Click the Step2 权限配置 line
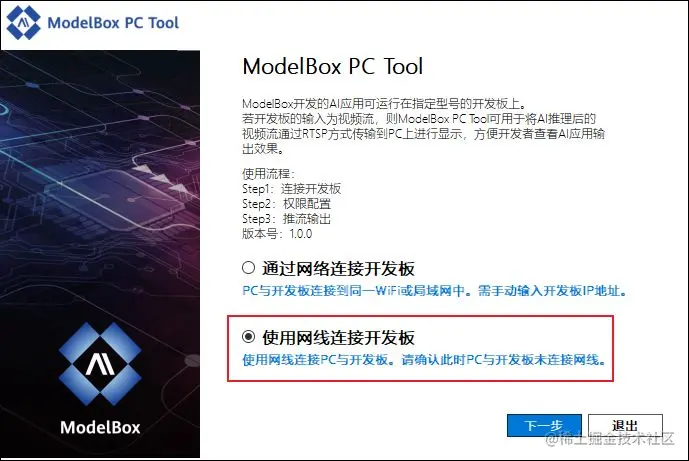Viewport: 689px width, 461px height. pos(286,203)
